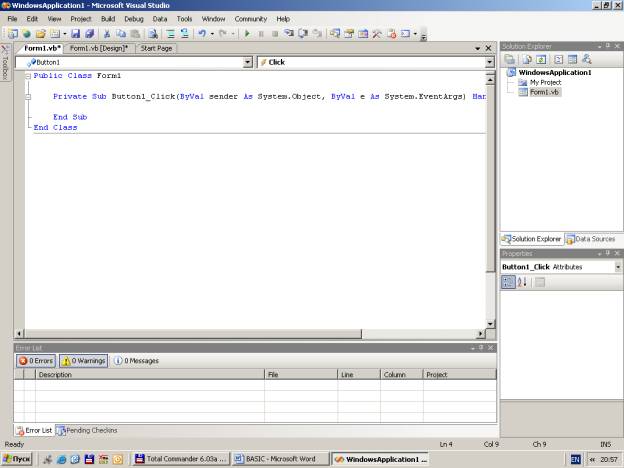Uncomment the selected lines icon
The image size is (624, 468).
click(x=184, y=34)
